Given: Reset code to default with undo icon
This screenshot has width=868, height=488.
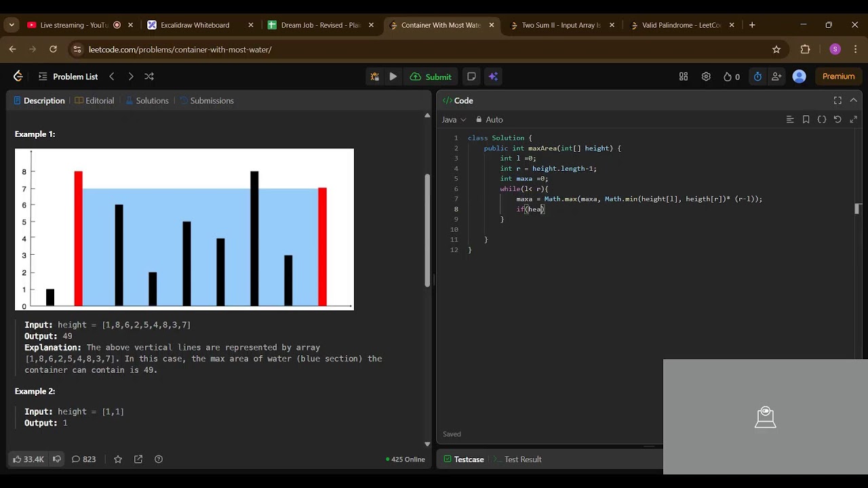Looking at the screenshot, I should click(x=837, y=119).
